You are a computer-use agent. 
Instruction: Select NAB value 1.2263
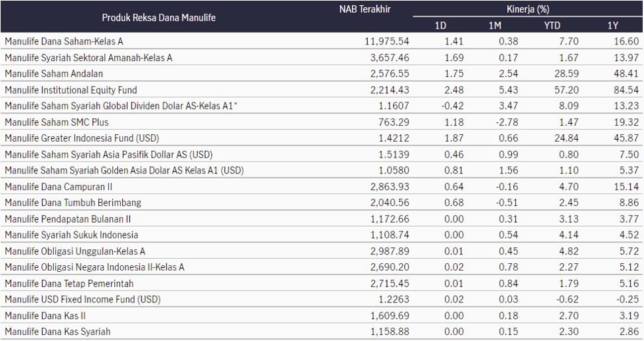pos(394,299)
